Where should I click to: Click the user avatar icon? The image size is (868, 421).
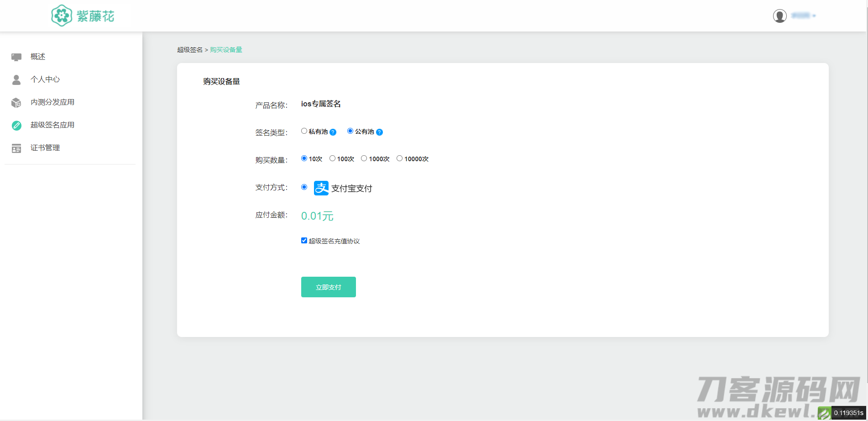779,16
